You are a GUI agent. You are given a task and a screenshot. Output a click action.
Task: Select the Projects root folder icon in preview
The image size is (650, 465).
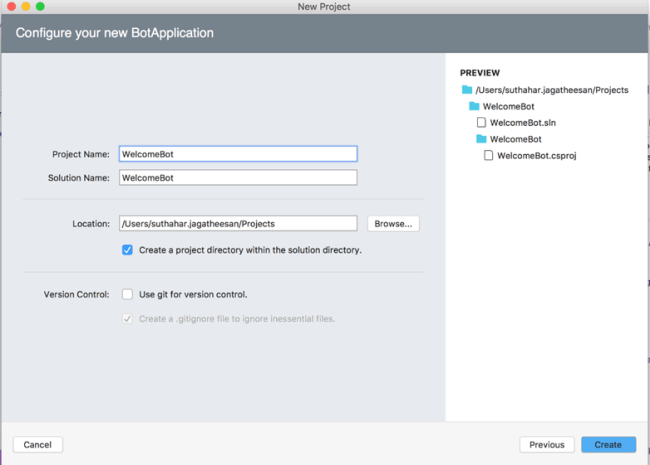(x=467, y=90)
